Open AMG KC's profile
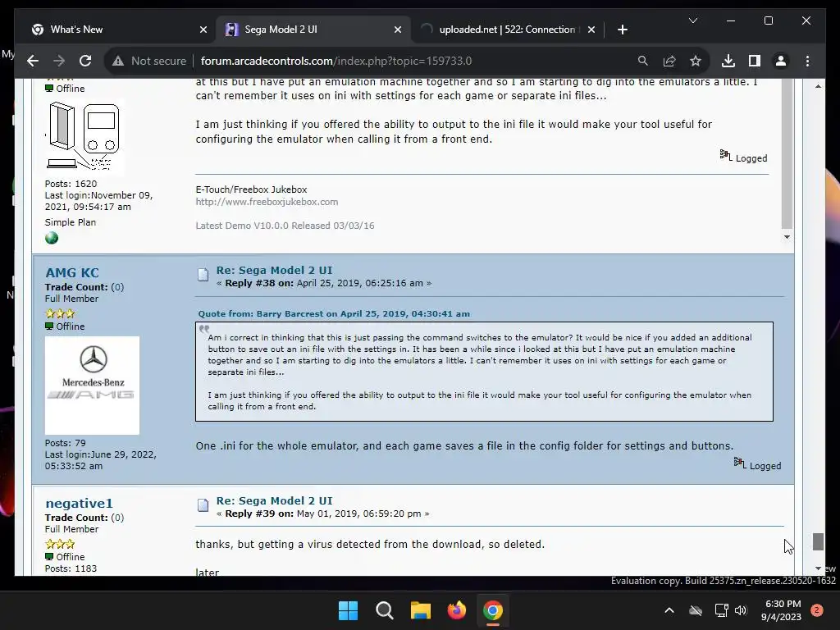Image resolution: width=840 pixels, height=630 pixels. [x=72, y=272]
